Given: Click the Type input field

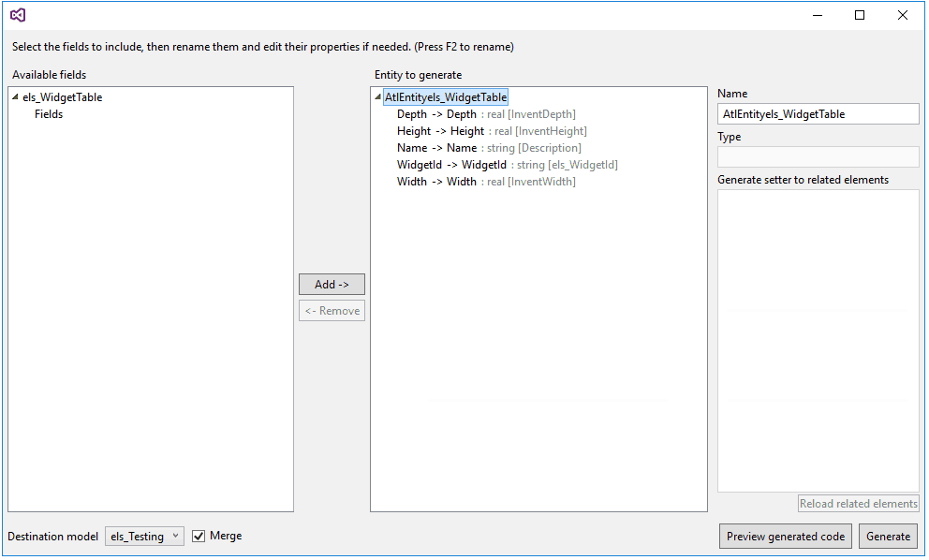Looking at the screenshot, I should (x=818, y=157).
